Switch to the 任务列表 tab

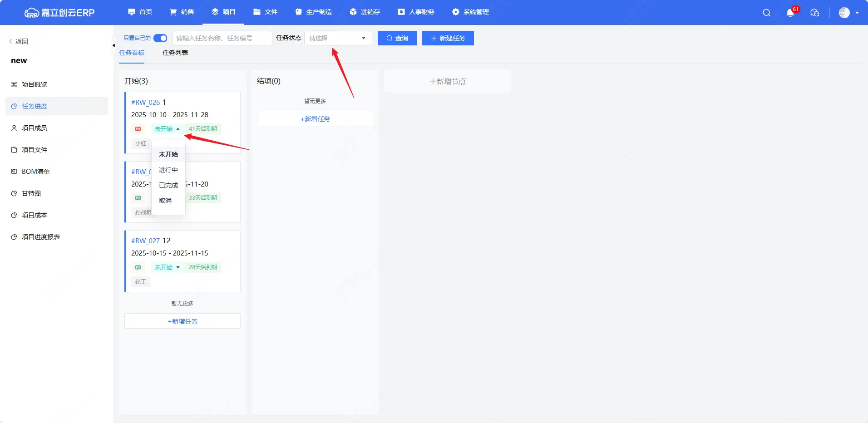pyautogui.click(x=175, y=53)
